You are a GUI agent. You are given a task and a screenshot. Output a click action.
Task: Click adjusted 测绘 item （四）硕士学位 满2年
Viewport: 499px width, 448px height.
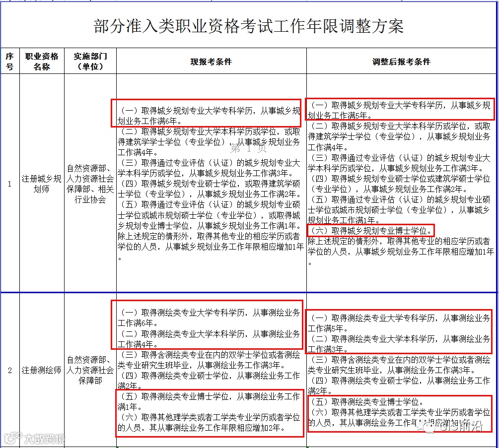click(x=399, y=385)
